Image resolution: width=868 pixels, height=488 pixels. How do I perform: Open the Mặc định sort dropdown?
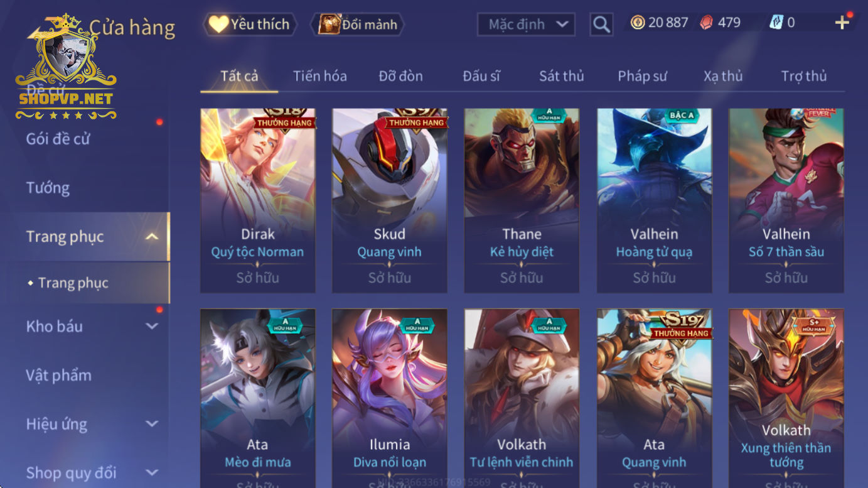(x=526, y=24)
